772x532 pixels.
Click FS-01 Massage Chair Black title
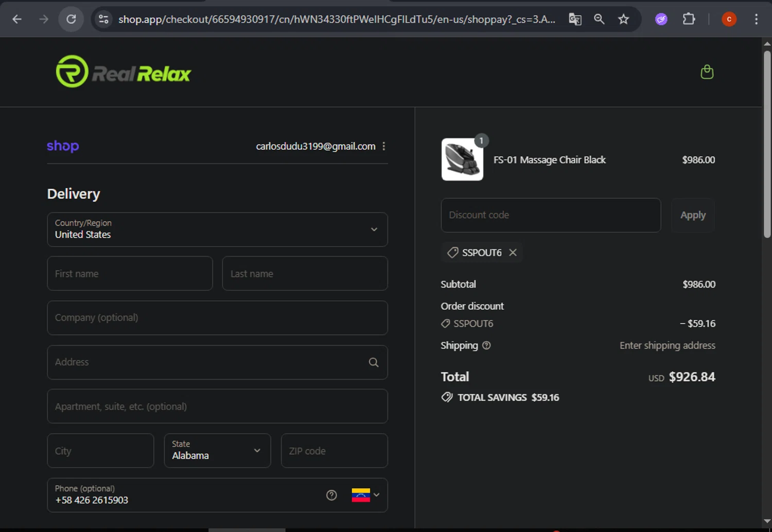tap(550, 159)
